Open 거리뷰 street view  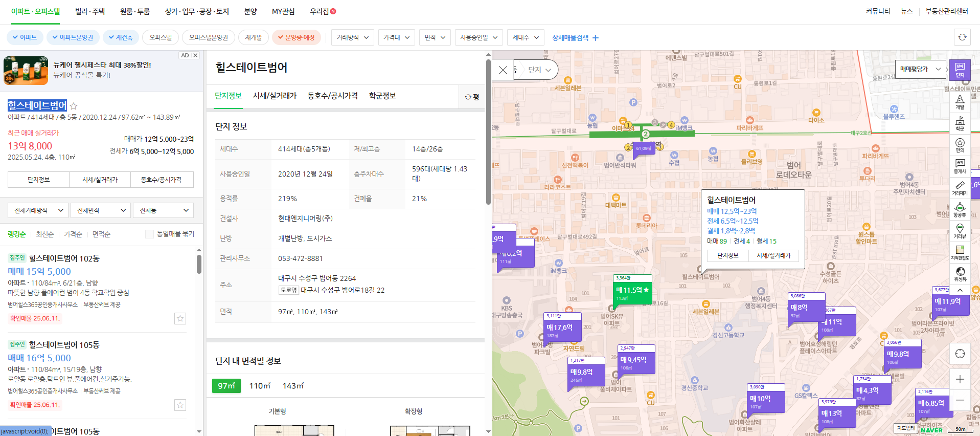pos(960,231)
